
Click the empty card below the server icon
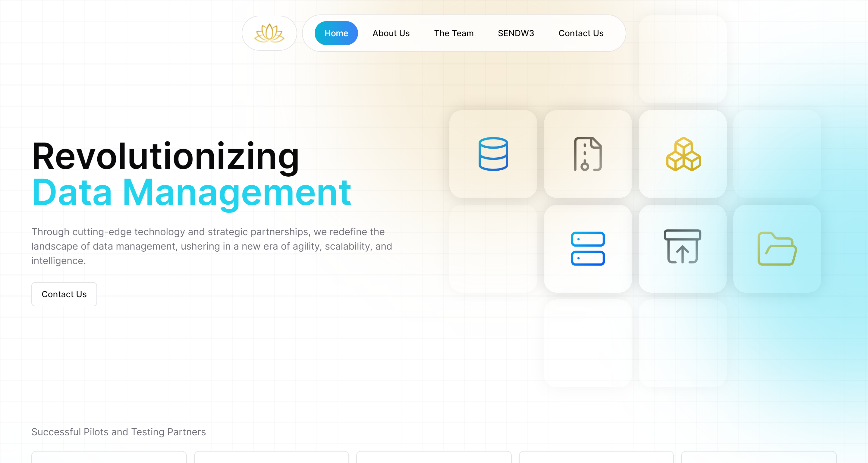coord(588,342)
